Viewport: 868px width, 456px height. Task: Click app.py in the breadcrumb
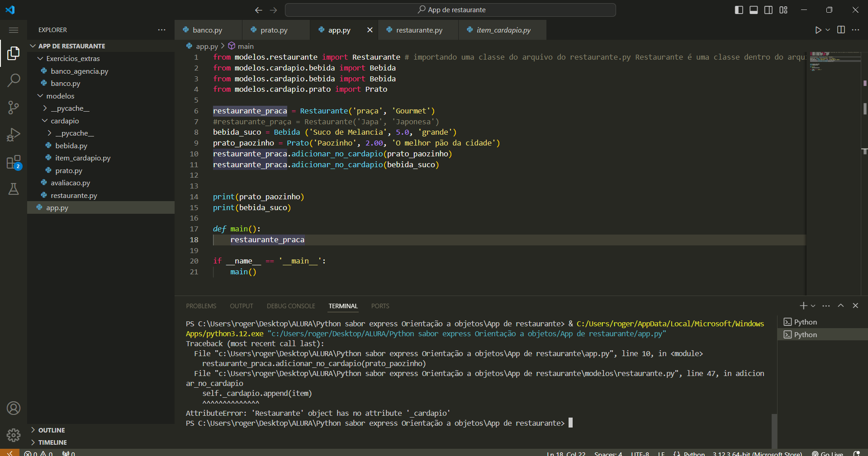pyautogui.click(x=202, y=46)
